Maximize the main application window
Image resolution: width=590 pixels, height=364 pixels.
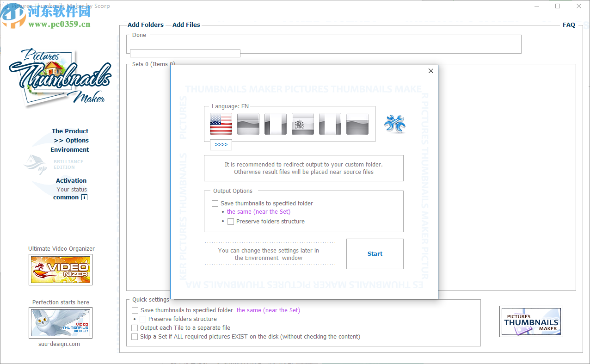point(558,6)
